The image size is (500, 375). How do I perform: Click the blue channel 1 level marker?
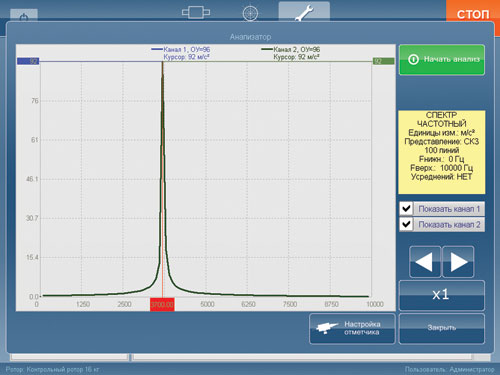click(28, 61)
